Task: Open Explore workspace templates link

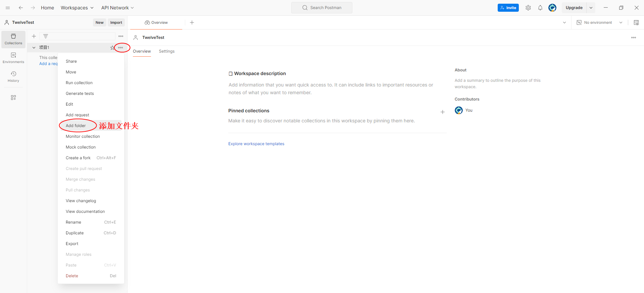Action: coord(256,144)
